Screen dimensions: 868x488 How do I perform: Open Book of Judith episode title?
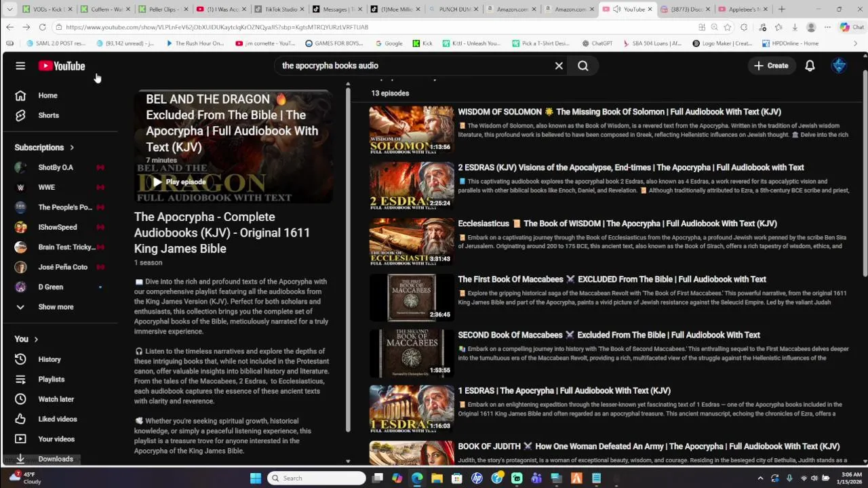pyautogui.click(x=649, y=447)
